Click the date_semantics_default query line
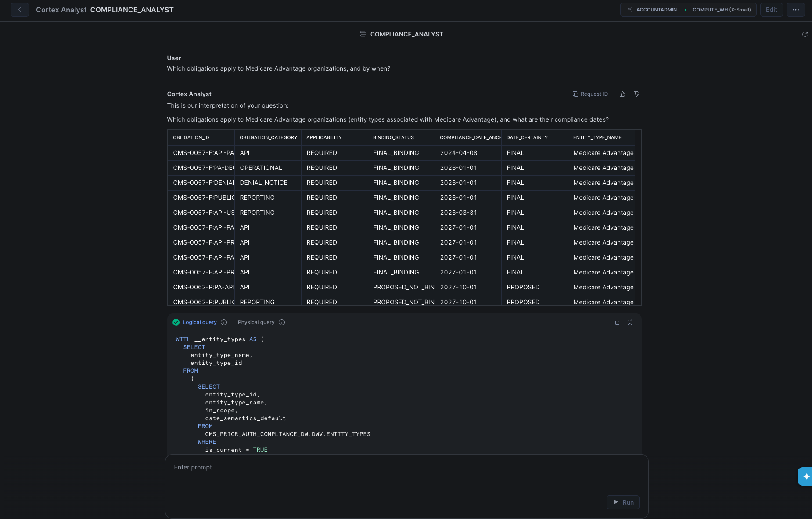 (245, 418)
